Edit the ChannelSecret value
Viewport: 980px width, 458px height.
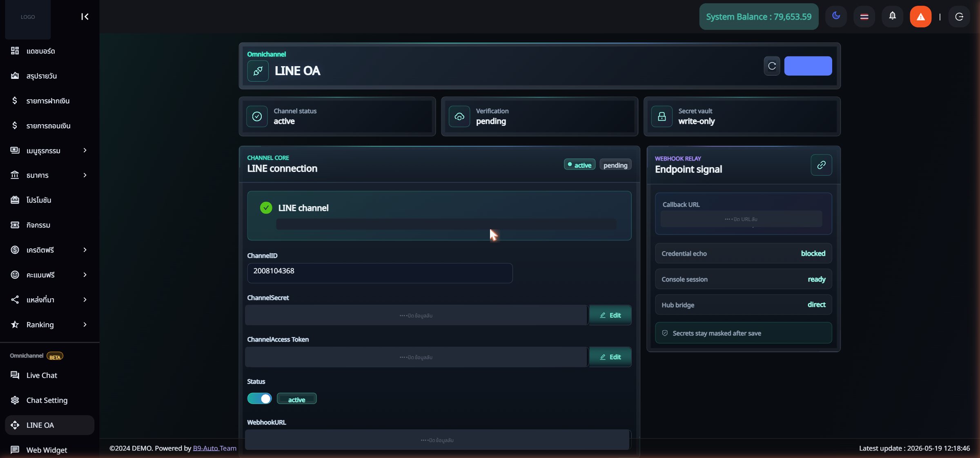pos(610,315)
